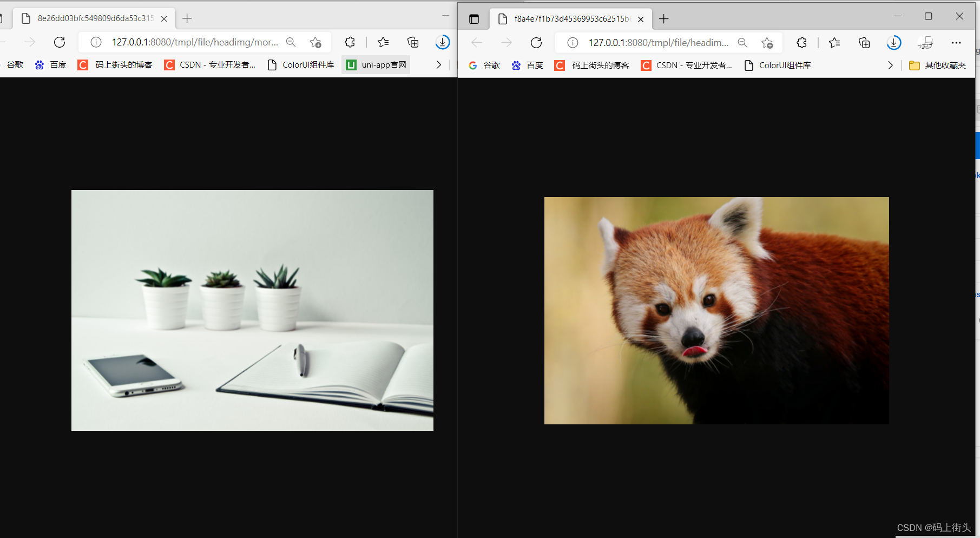
Task: Open collections in right window toolbar
Action: click(864, 43)
